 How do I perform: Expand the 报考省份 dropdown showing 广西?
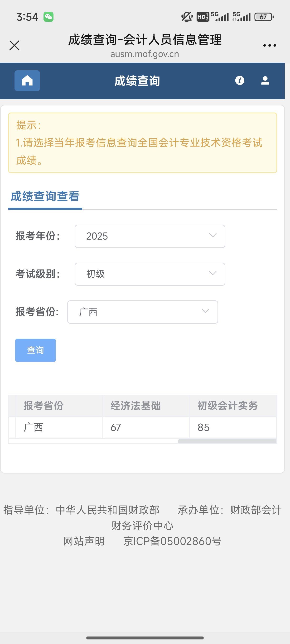143,312
